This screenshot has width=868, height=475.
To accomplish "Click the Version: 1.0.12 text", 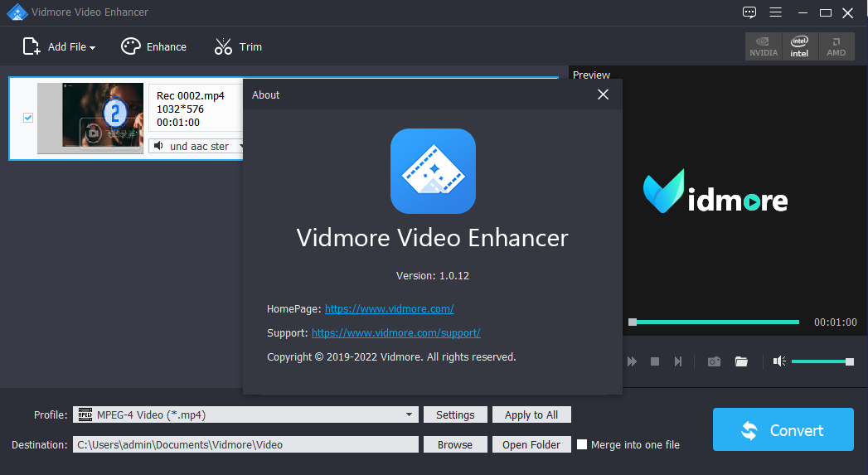I will [x=432, y=276].
